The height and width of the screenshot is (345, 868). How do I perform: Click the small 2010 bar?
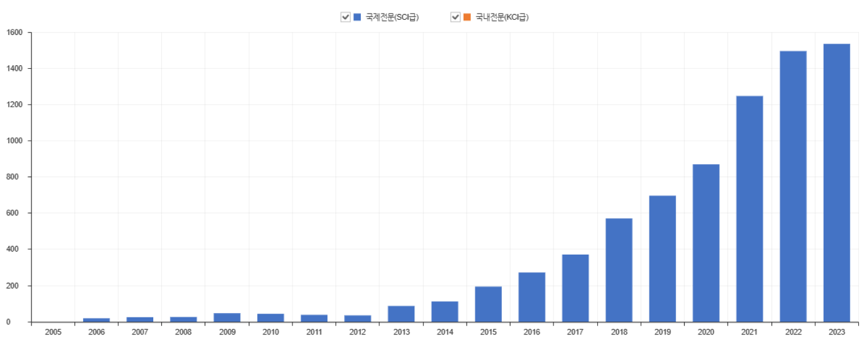click(271, 317)
